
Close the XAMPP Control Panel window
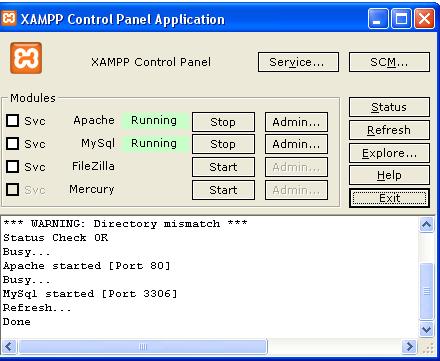click(x=424, y=18)
